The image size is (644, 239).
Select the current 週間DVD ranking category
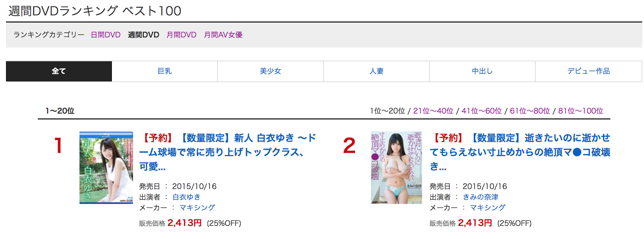[x=144, y=35]
